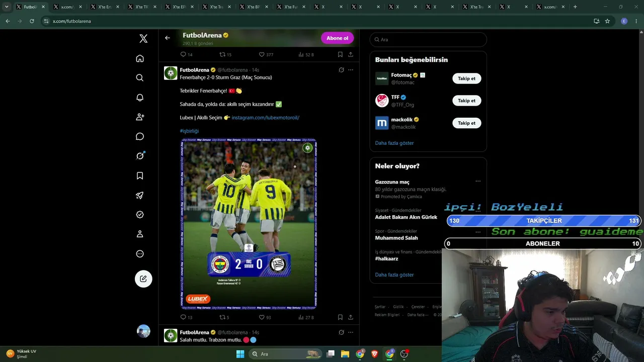Image resolution: width=644 pixels, height=362 pixels.
Task: Open the #işbirliği hashtag link
Action: pos(189,131)
